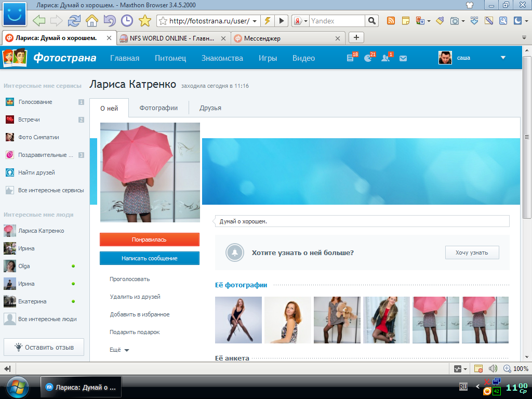Reload the page with the refresh icon
The image size is (532, 399).
74,21
